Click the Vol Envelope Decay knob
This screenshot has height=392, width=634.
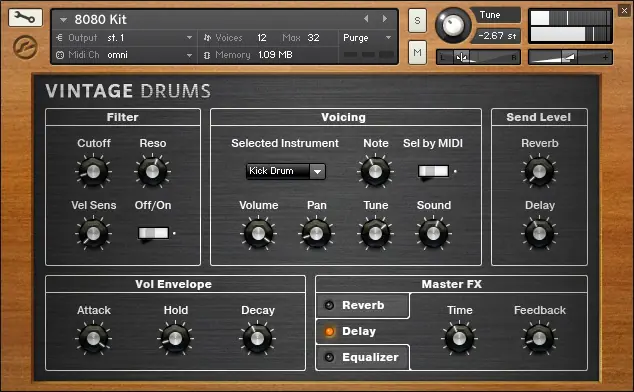click(x=258, y=339)
